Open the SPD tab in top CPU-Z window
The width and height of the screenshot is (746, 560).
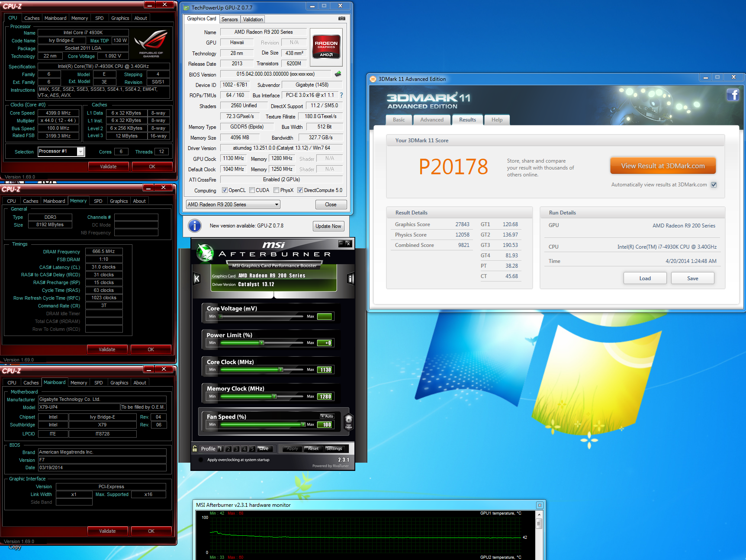click(x=100, y=18)
